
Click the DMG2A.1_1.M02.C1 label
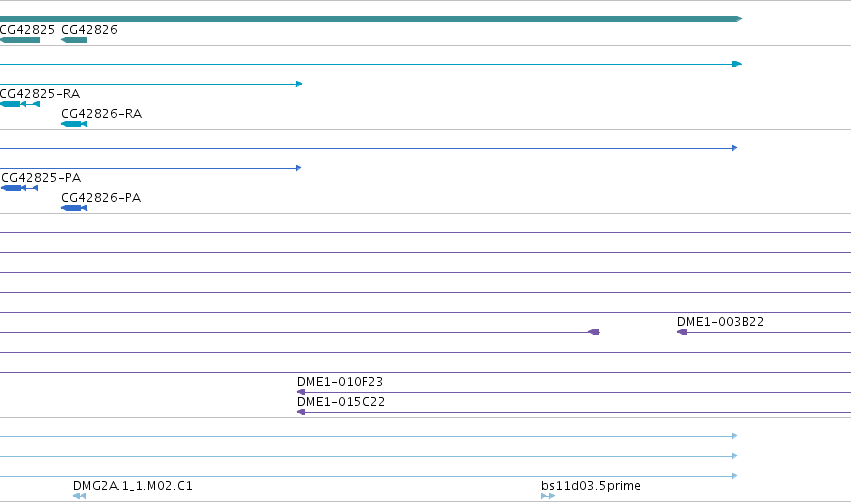pyautogui.click(x=133, y=486)
